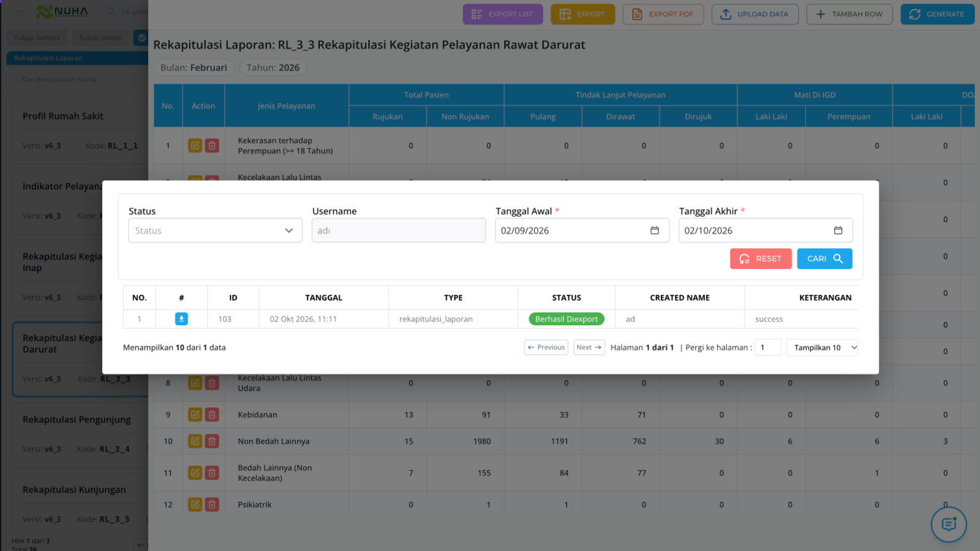Viewport: 980px width, 551px height.
Task: Click the CARI search button
Action: (x=824, y=259)
